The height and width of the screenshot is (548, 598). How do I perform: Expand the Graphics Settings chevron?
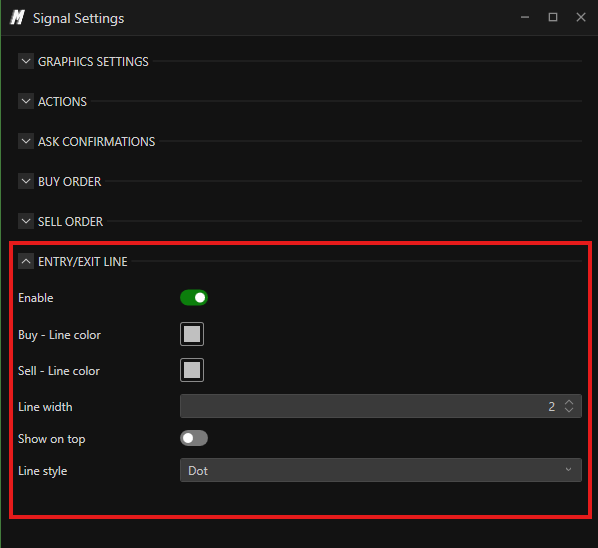[26, 61]
